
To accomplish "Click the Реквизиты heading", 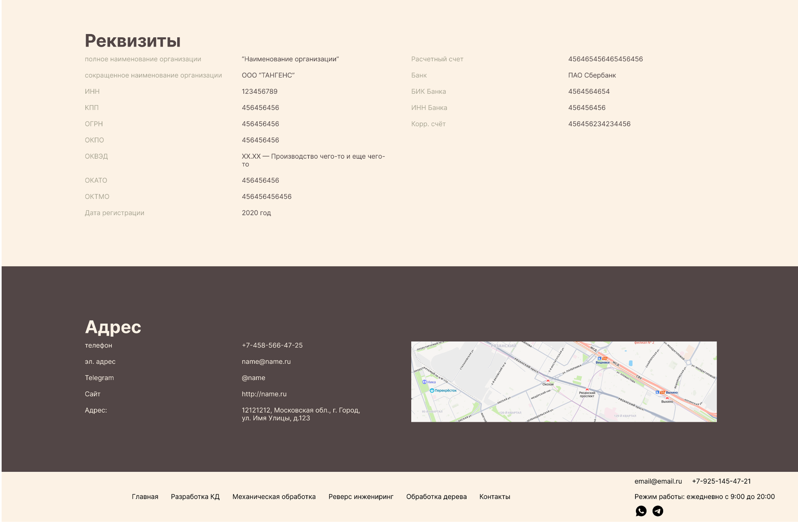I will 132,41.
